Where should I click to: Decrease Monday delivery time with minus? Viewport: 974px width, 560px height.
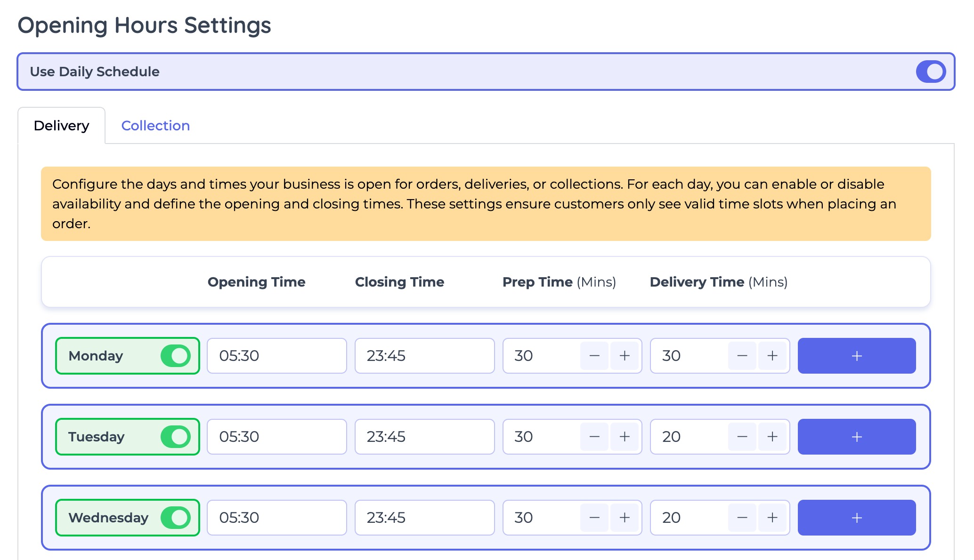(742, 356)
